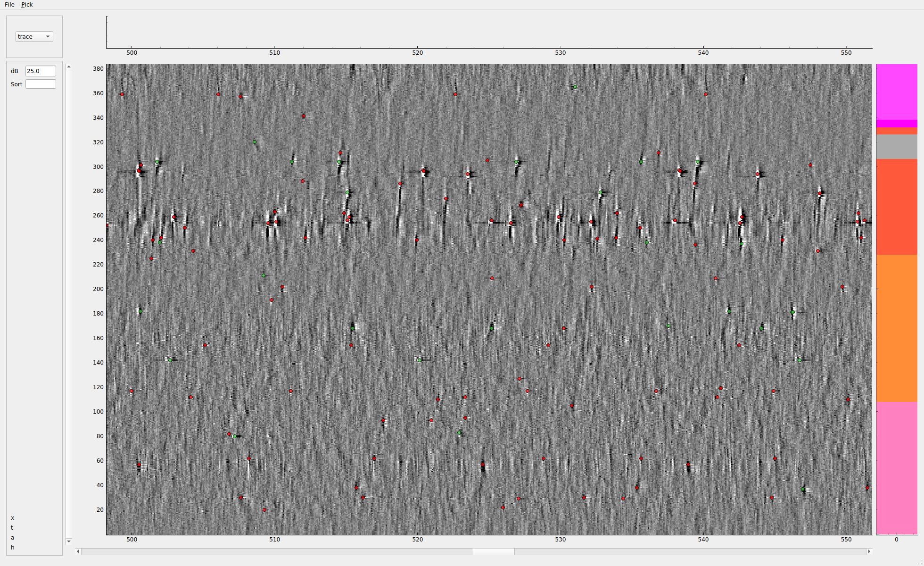The image size is (924, 566).
Task: Select the red-orange block in color bar
Action: [897, 207]
